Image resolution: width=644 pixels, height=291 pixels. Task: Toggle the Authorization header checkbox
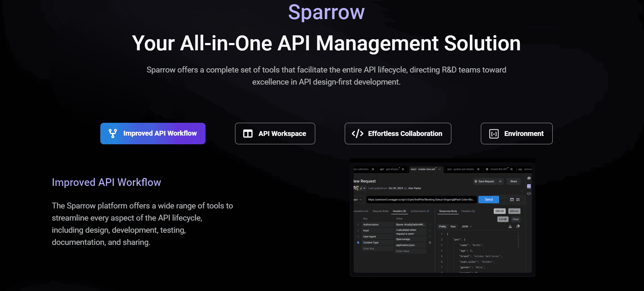point(358,224)
